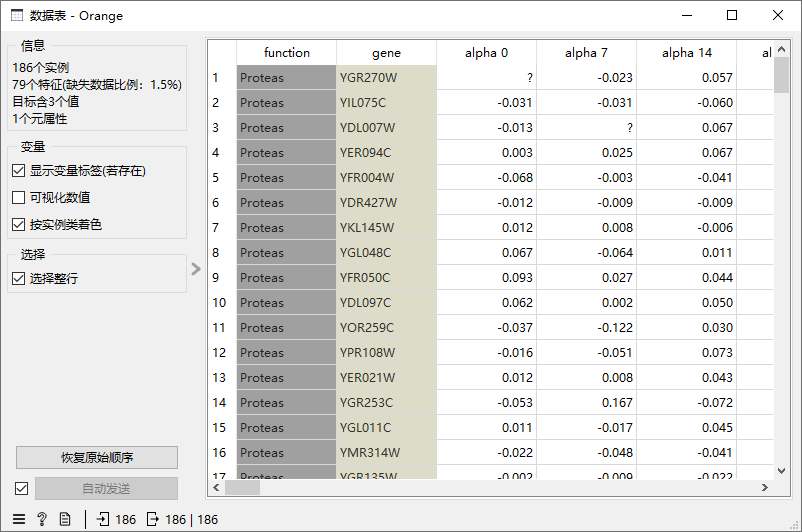This screenshot has height=532, width=802.
Task: Sort by the function column header
Action: pyautogui.click(x=286, y=53)
